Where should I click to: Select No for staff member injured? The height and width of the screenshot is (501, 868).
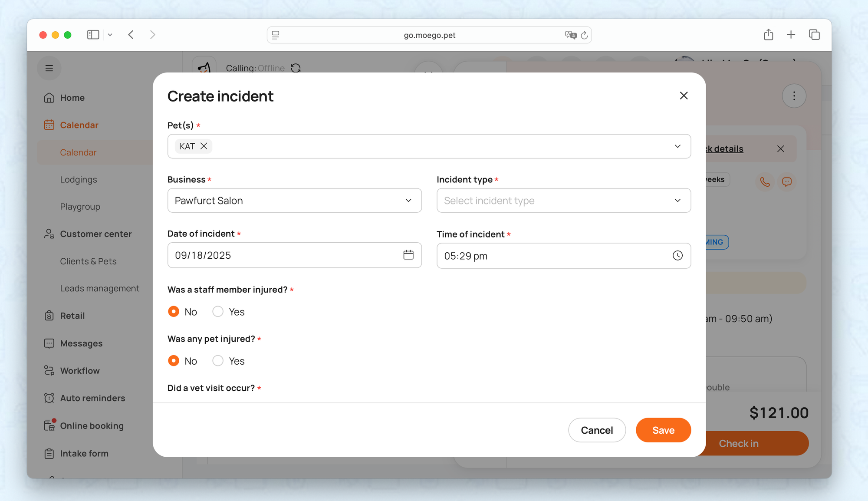click(174, 312)
